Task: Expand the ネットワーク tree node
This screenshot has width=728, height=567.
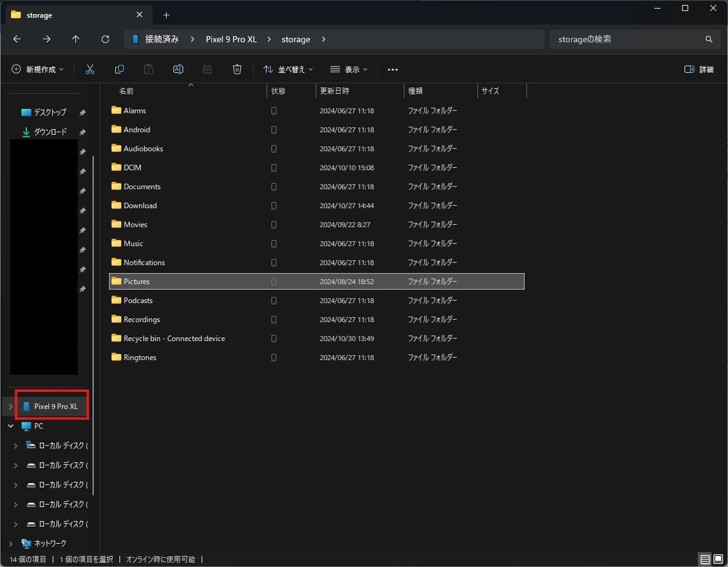Action: 10,543
